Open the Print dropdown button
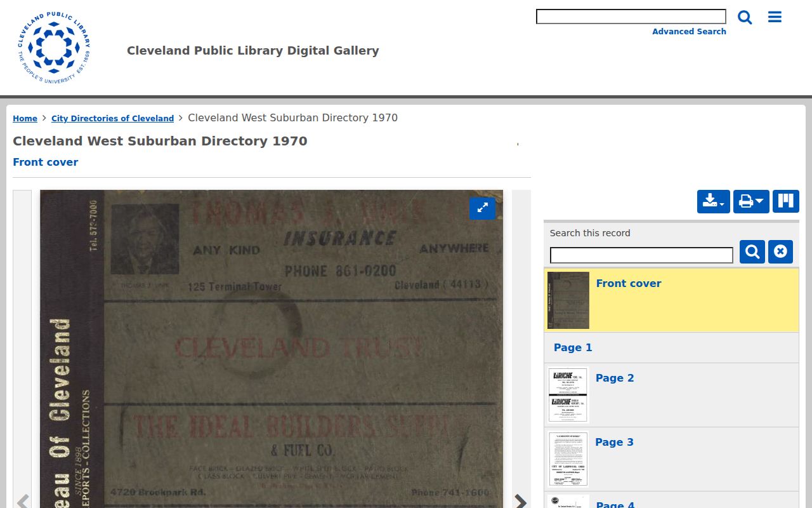The image size is (812, 508). click(x=751, y=201)
